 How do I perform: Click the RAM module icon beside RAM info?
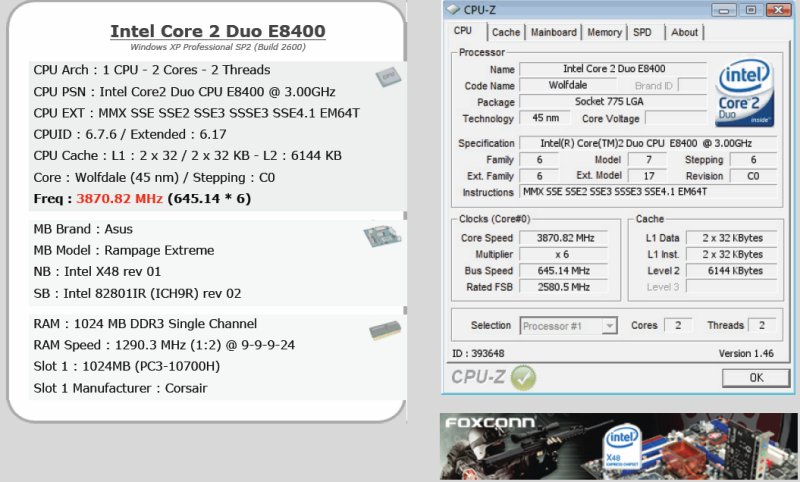point(385,331)
